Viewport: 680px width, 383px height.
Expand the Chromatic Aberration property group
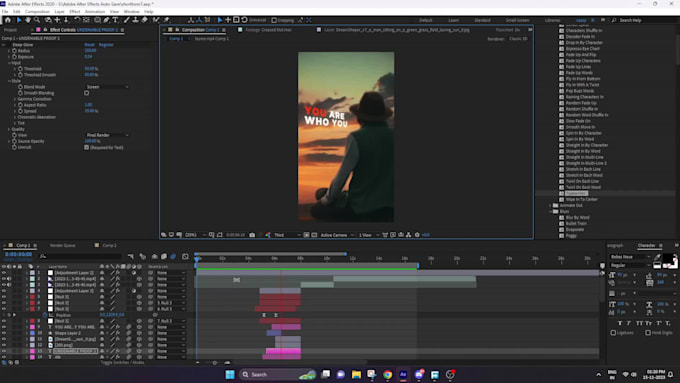(x=15, y=117)
